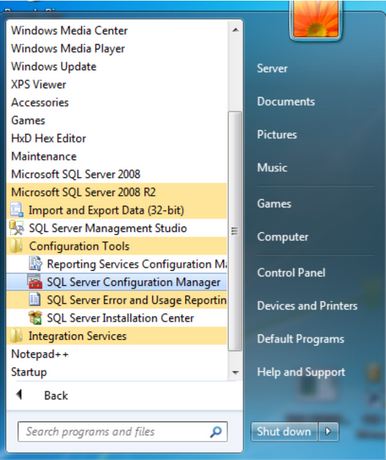Expand the Notepad++ folder
The image size is (386, 460).
[40, 354]
